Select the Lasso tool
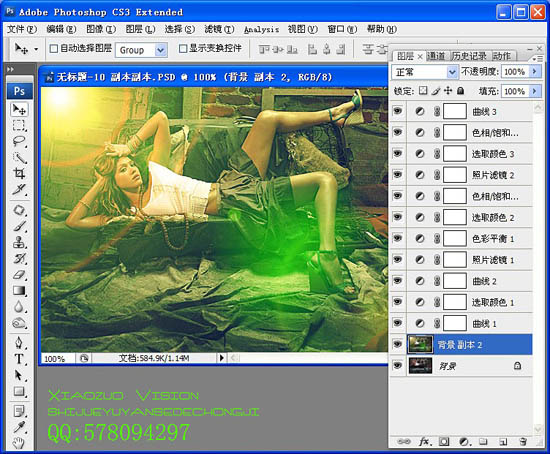 [19, 141]
